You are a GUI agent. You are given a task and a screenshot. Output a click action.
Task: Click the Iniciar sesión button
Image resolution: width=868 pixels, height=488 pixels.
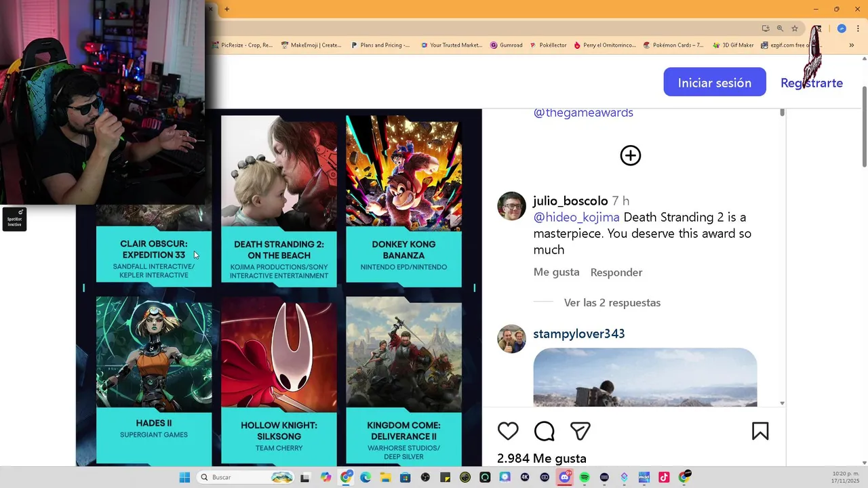pos(715,82)
